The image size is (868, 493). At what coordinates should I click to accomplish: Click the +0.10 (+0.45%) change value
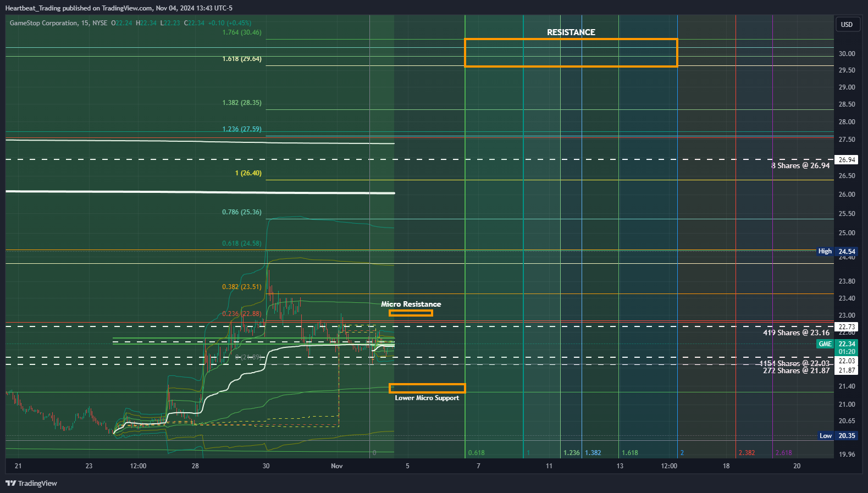[230, 23]
